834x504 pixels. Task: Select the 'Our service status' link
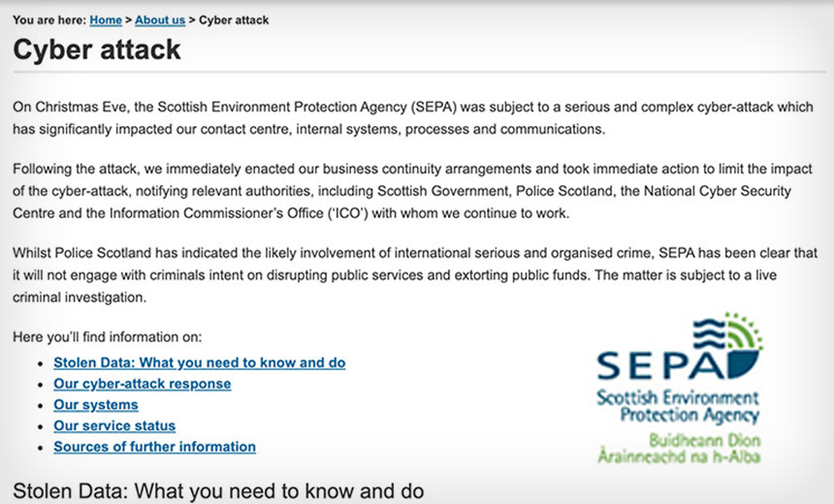[114, 425]
